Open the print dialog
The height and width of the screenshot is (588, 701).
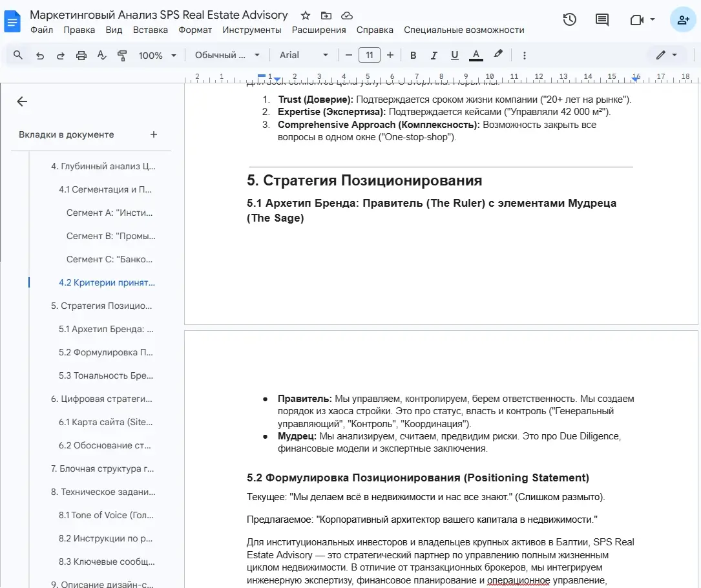coord(80,55)
